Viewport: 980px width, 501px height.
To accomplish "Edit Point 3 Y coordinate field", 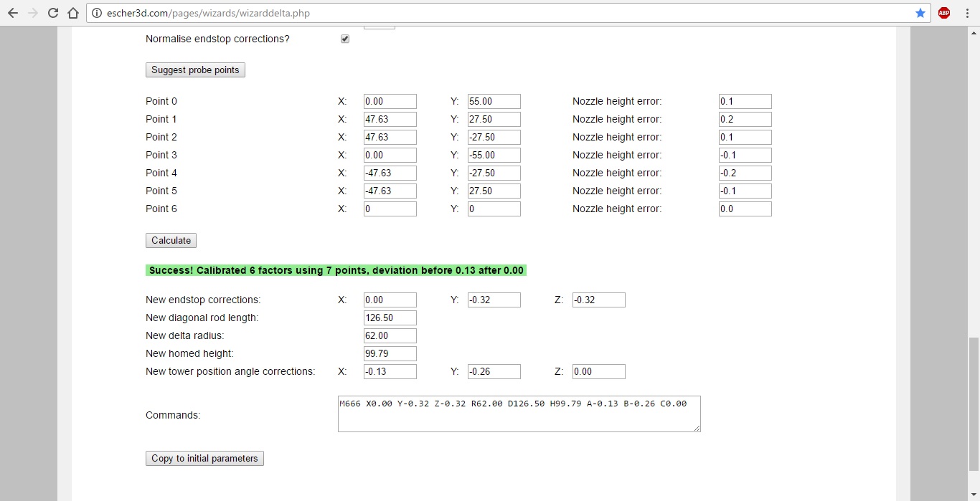I will coord(494,156).
